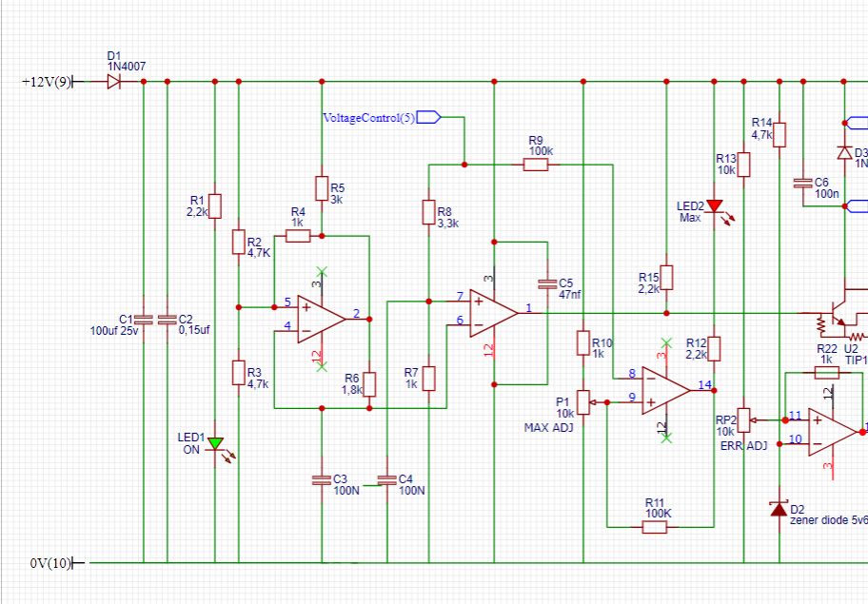Select the P1 10k MAX ADJ potentiometer

(x=584, y=402)
